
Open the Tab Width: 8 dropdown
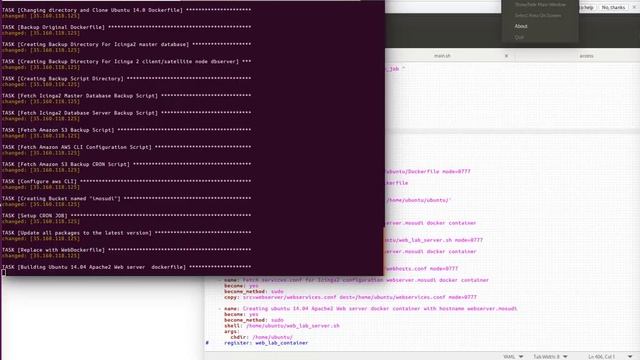(x=550, y=357)
